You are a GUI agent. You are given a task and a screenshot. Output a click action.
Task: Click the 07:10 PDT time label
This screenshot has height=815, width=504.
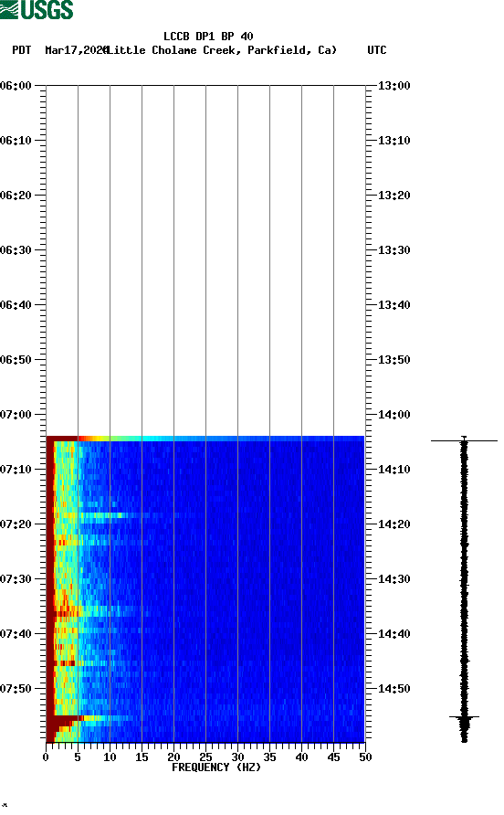coord(16,470)
